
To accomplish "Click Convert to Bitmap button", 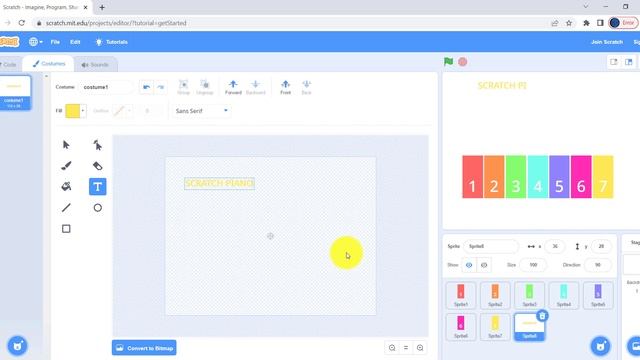I will point(144,348).
